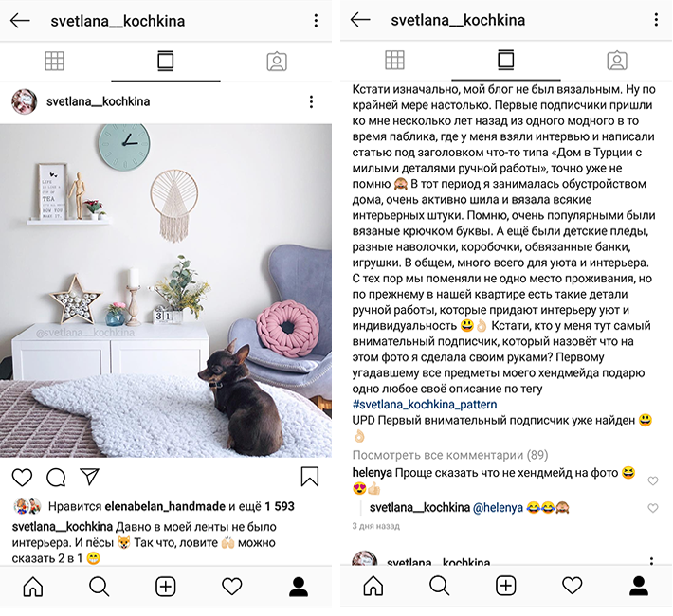This screenshot has width=673, height=616.
Task: Like the interior photo post with heart icon
Action: click(x=22, y=478)
